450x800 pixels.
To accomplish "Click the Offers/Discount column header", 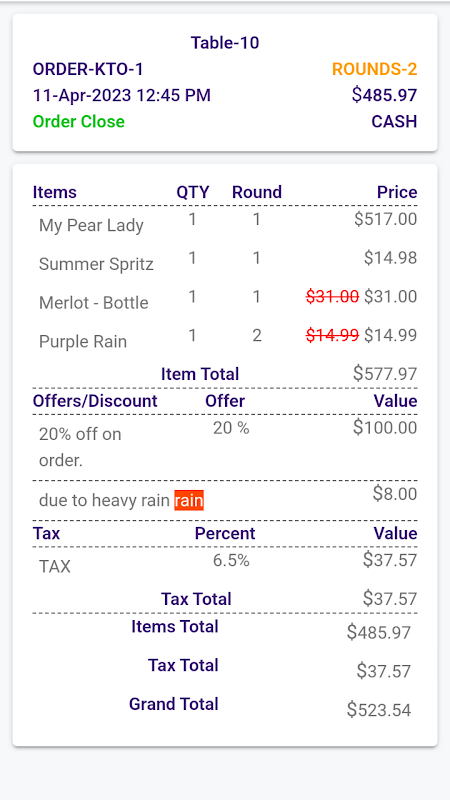I will (x=95, y=401).
